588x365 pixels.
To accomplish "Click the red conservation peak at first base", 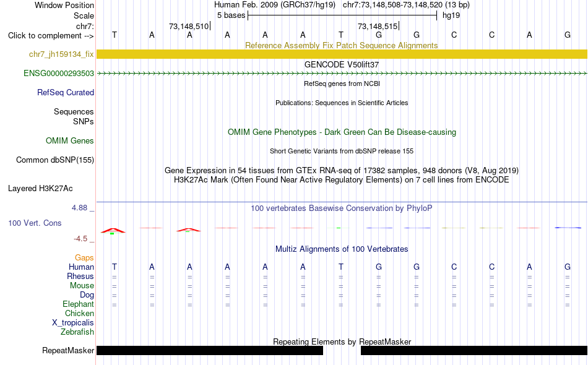I will click(x=113, y=231).
